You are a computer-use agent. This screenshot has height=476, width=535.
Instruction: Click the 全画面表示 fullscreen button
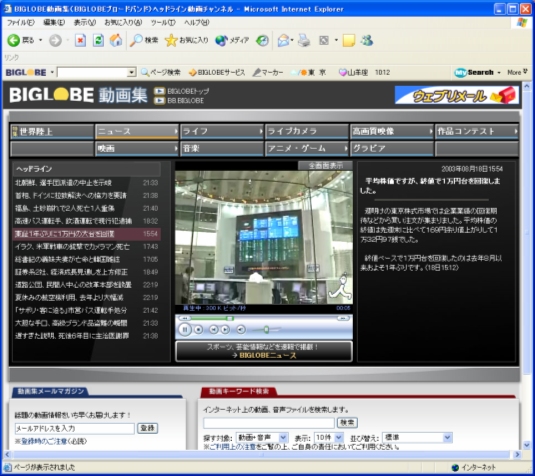point(325,165)
